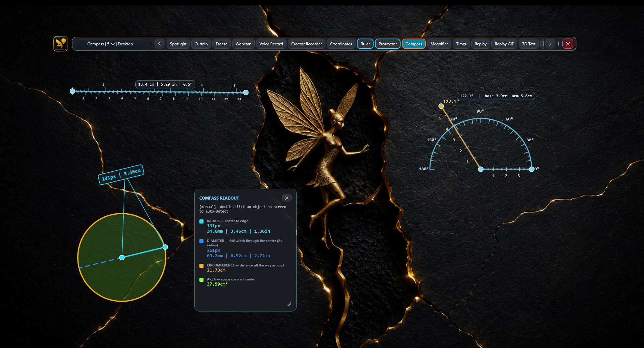Image resolution: width=644 pixels, height=348 pixels.
Task: Open the Timer tool
Action: (461, 44)
